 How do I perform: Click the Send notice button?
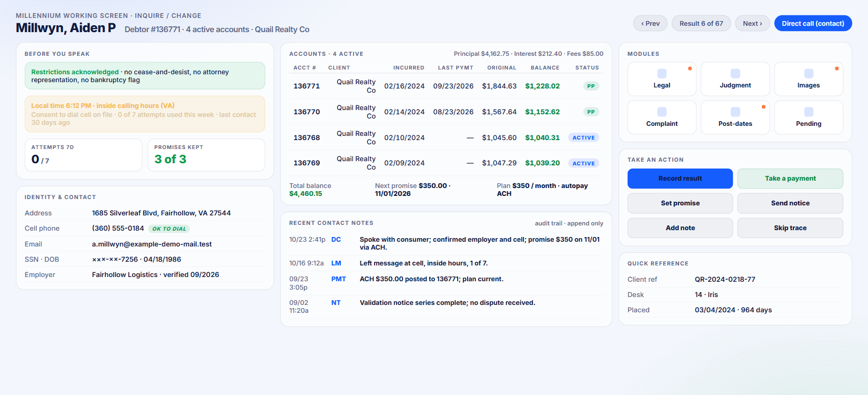tap(790, 203)
